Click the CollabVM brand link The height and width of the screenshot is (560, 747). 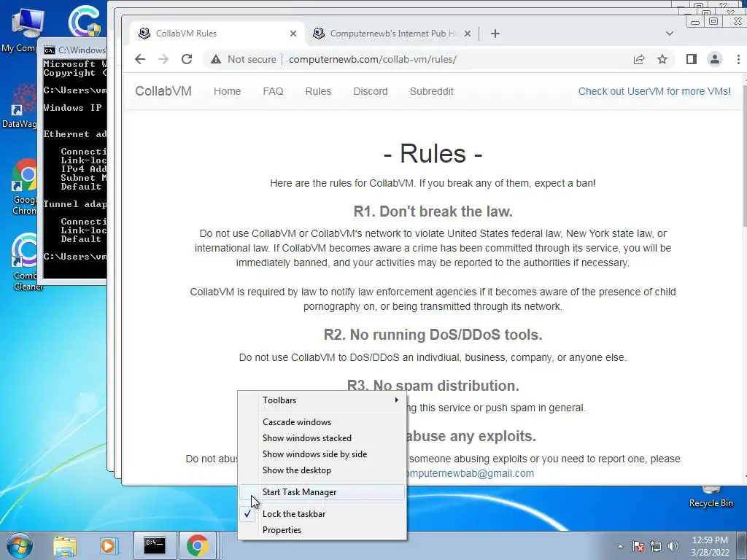163,91
